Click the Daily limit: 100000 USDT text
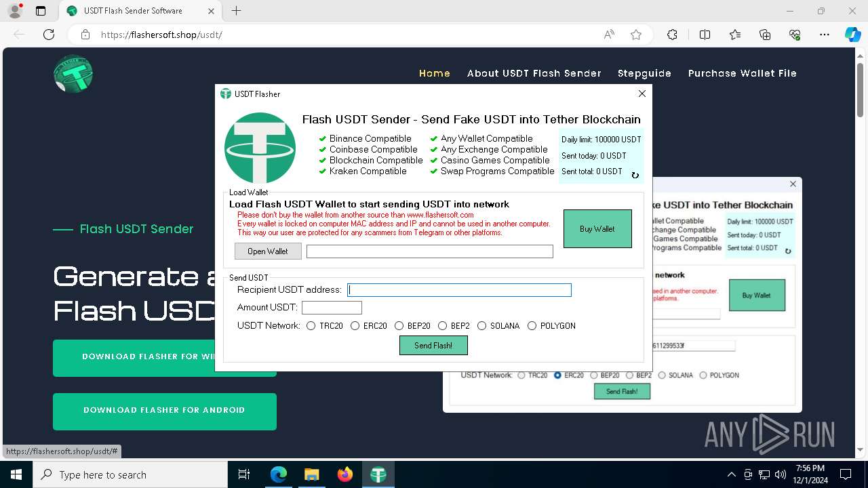The image size is (868, 488). [601, 140]
